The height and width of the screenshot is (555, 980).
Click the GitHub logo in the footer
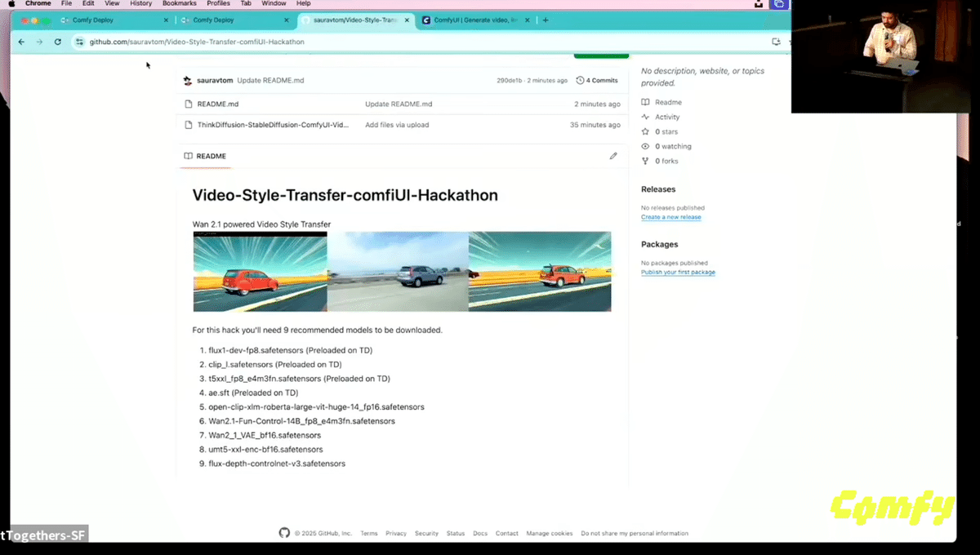pyautogui.click(x=284, y=533)
